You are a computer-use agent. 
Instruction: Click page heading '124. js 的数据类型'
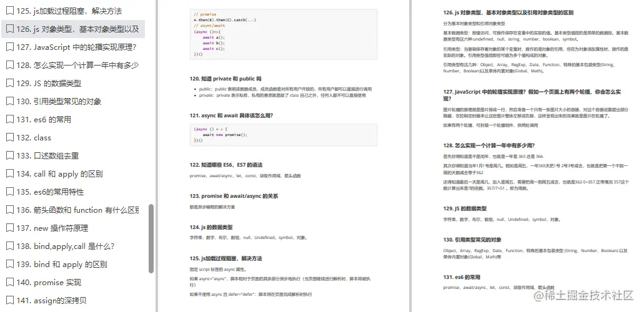[x=212, y=227]
